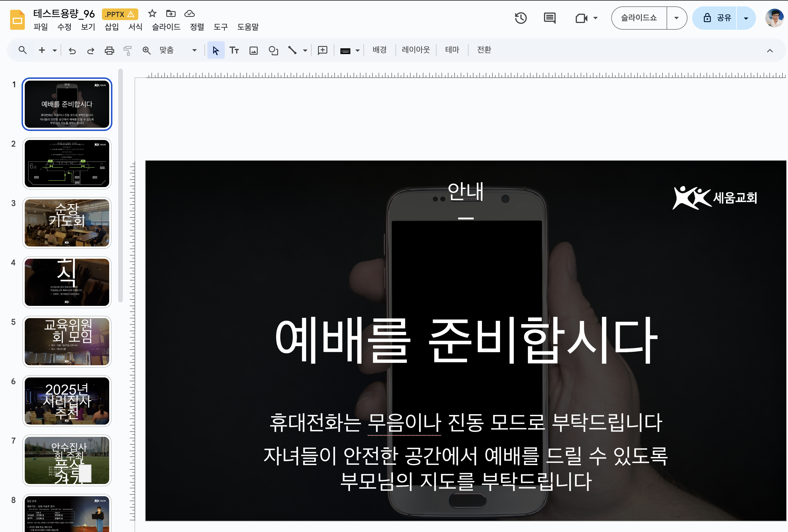788x532 pixels.
Task: Collapse the toolbar with chevron
Action: (x=770, y=50)
